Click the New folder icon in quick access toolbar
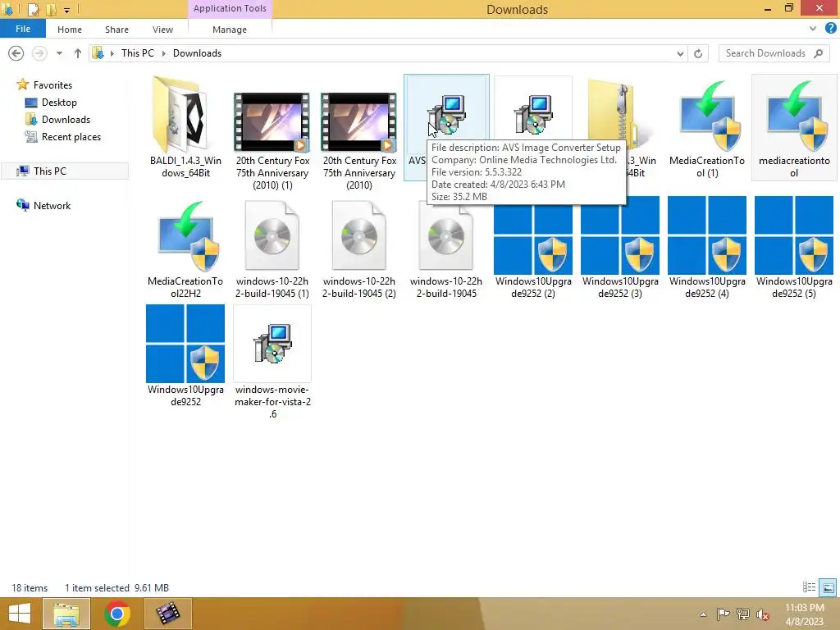 click(x=51, y=9)
